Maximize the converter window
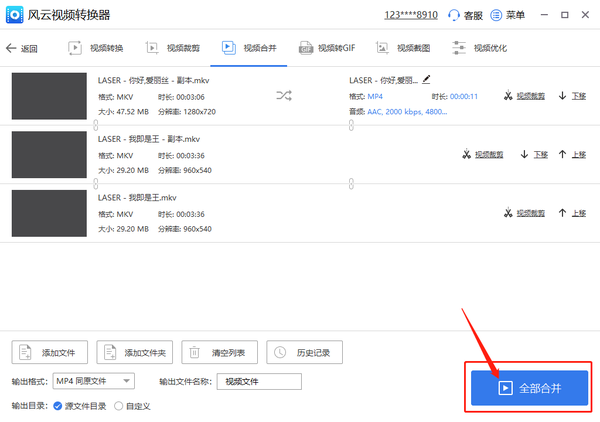Image resolution: width=600 pixels, height=422 pixels. (565, 15)
